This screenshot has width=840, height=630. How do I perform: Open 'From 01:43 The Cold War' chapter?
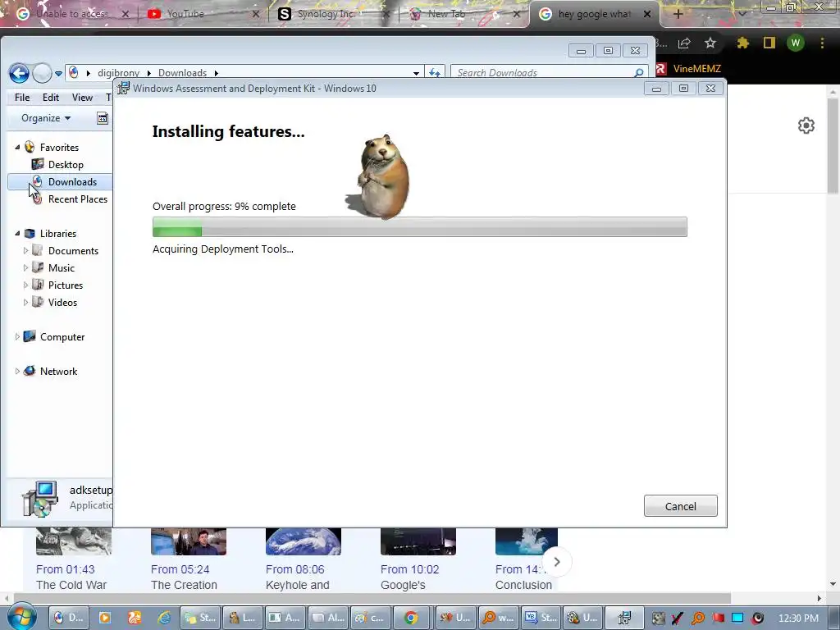tap(73, 559)
